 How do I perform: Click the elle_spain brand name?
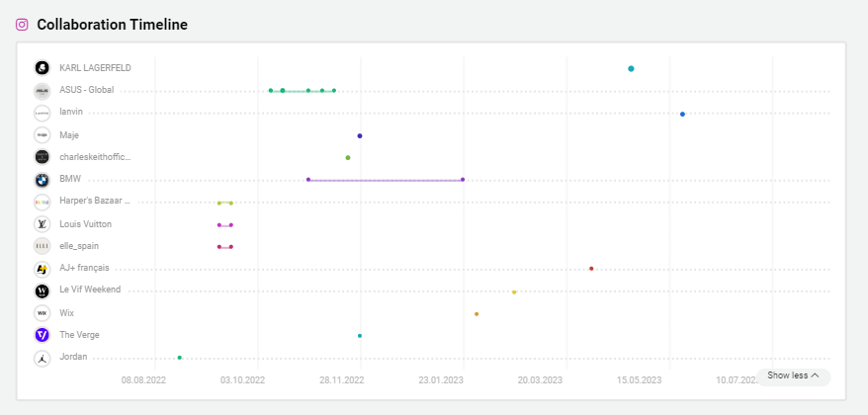(79, 246)
